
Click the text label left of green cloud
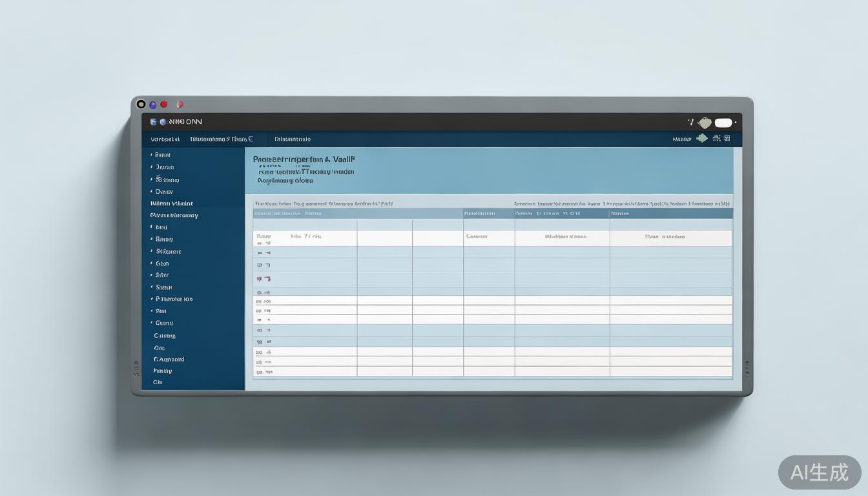[681, 139]
